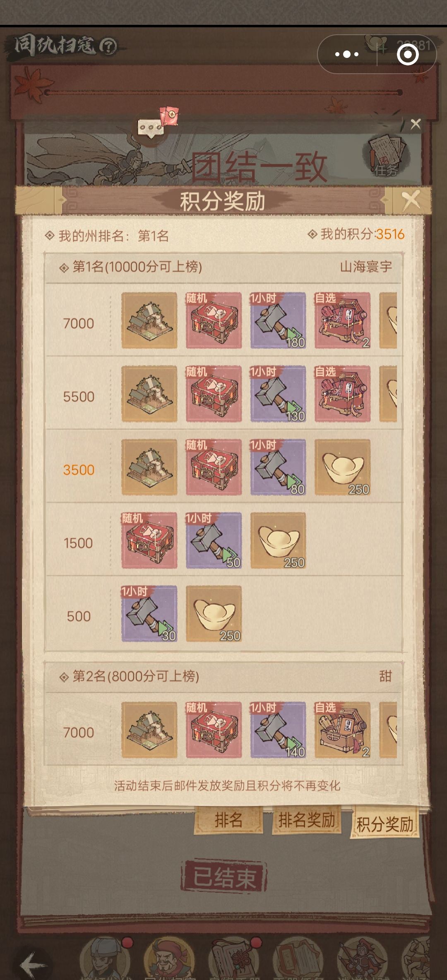Tap the mini-program three-dots menu
447x980 pixels.
[347, 54]
